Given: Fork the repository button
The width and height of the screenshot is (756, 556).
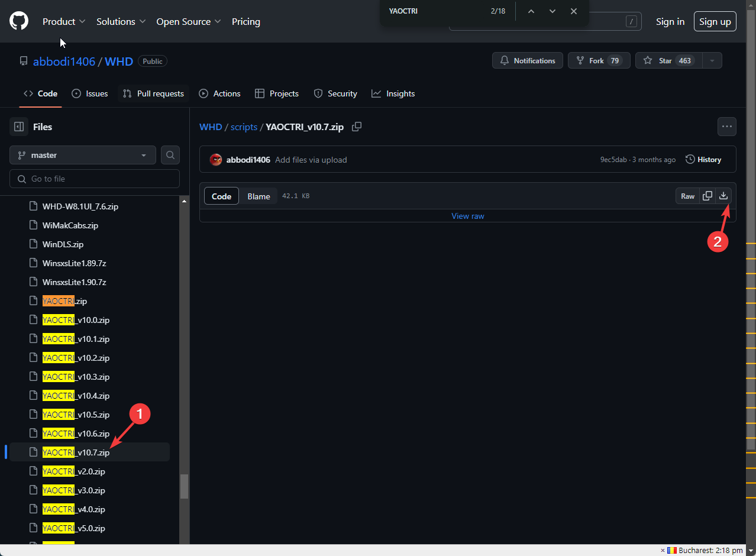Looking at the screenshot, I should coord(599,60).
